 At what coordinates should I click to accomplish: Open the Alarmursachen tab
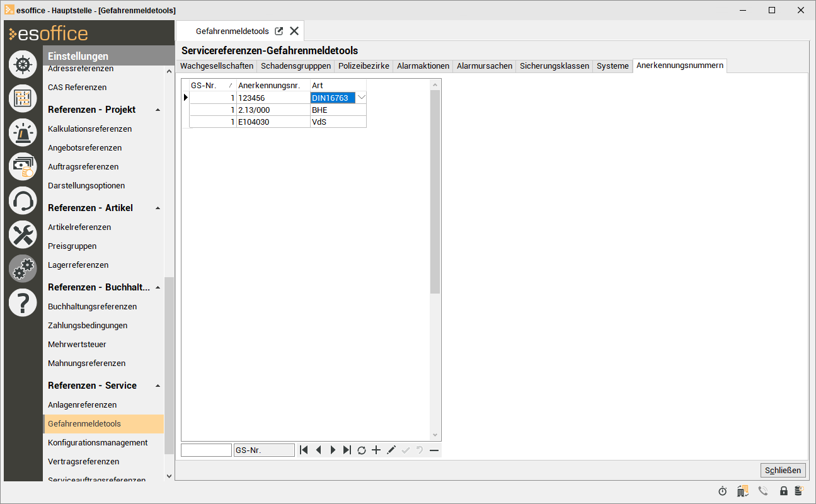tap(484, 66)
